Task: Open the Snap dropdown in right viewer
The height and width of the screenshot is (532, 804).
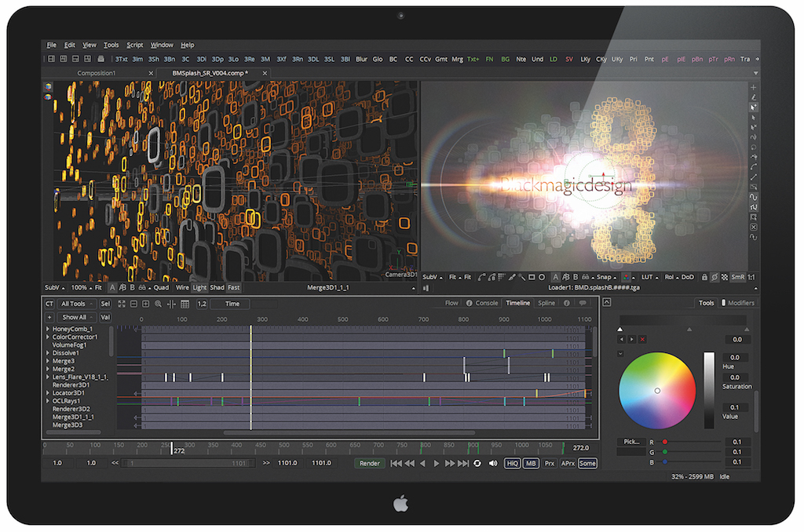Action: (606, 277)
